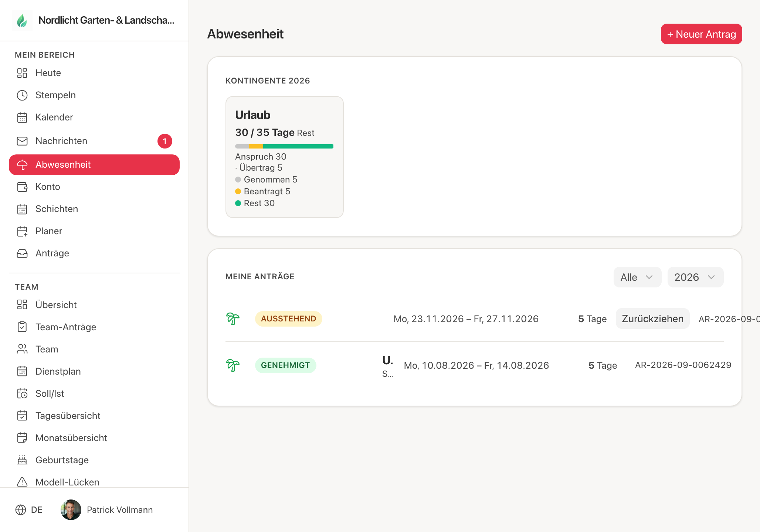The height and width of the screenshot is (532, 760).
Task: Click the + Neuer Antrag button
Action: point(701,34)
